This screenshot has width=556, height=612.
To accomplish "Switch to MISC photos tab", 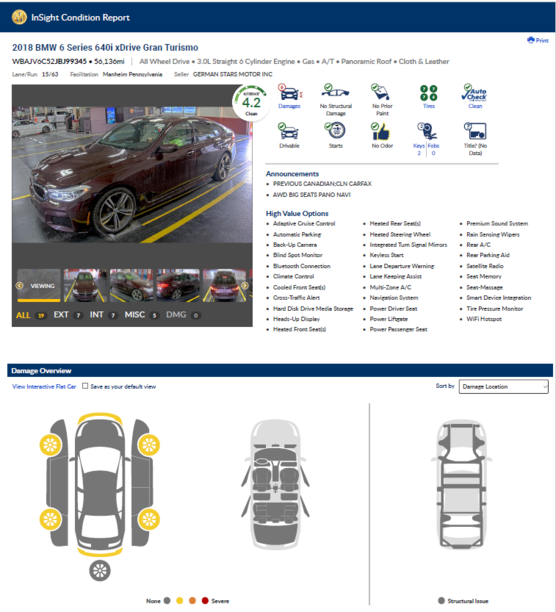I will click(142, 315).
